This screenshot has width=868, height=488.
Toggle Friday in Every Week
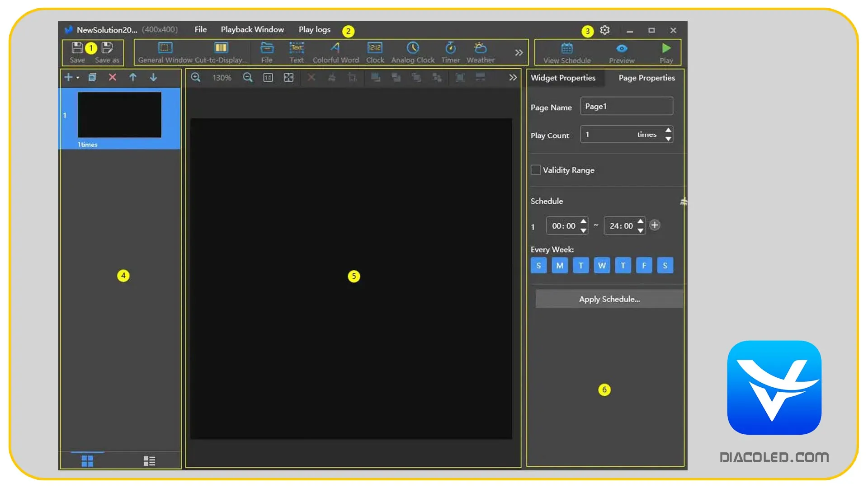[x=644, y=265]
